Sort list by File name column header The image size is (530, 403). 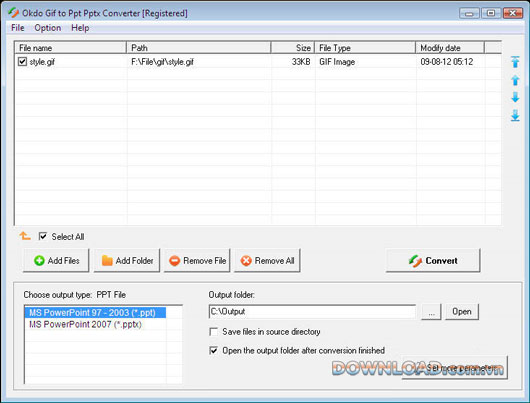tap(71, 48)
